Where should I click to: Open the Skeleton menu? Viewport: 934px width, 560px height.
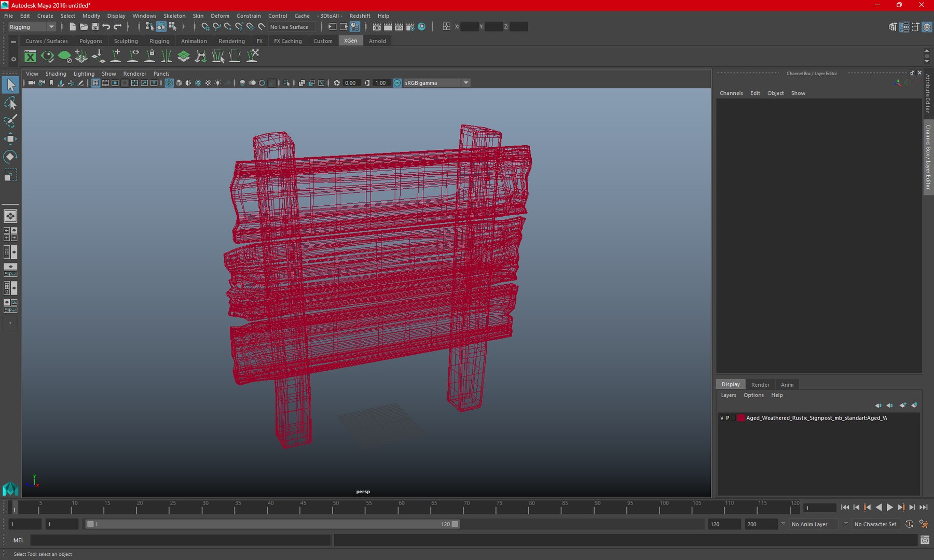(174, 16)
